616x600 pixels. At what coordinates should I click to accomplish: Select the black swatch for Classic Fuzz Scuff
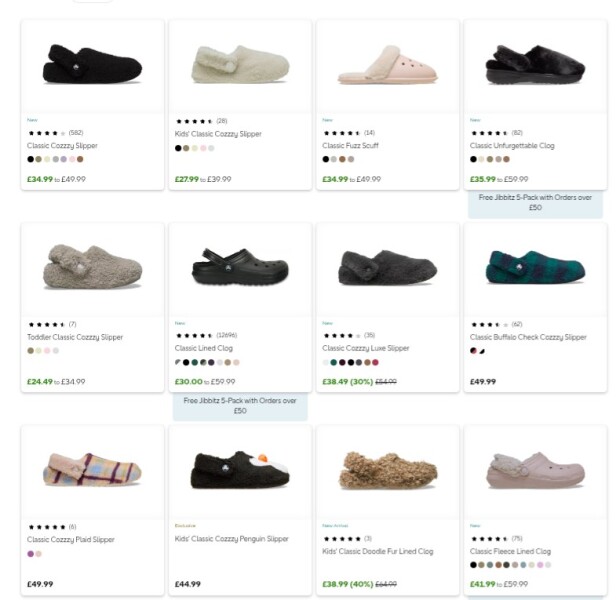326,159
